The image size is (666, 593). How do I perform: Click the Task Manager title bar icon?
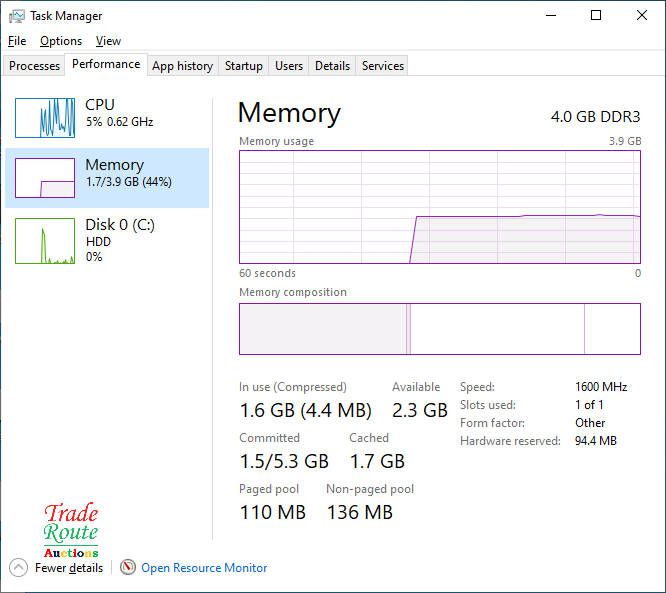17,16
